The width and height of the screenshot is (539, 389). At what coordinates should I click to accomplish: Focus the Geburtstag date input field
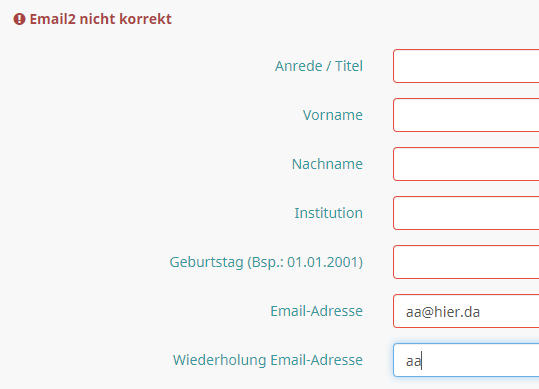point(466,262)
